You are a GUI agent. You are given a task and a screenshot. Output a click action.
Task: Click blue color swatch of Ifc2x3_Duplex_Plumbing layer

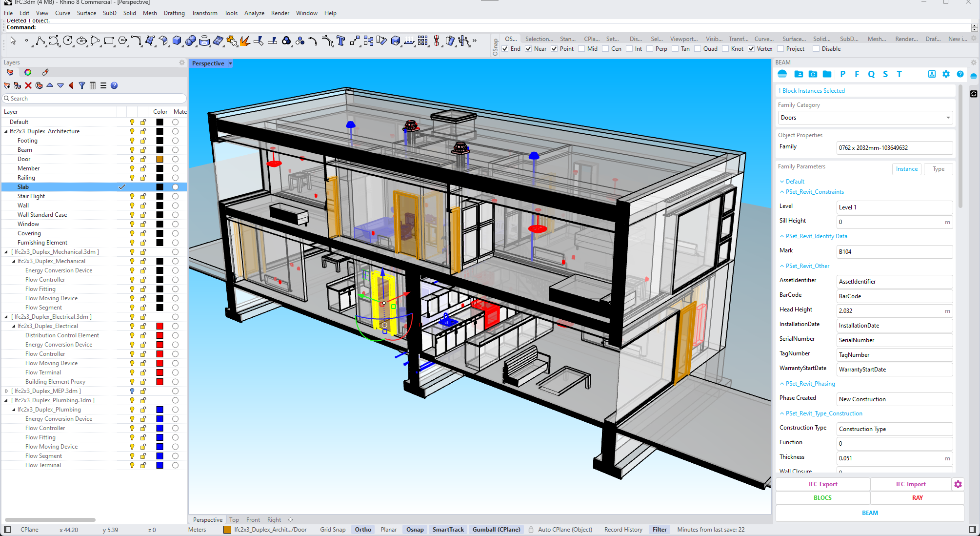click(x=160, y=410)
